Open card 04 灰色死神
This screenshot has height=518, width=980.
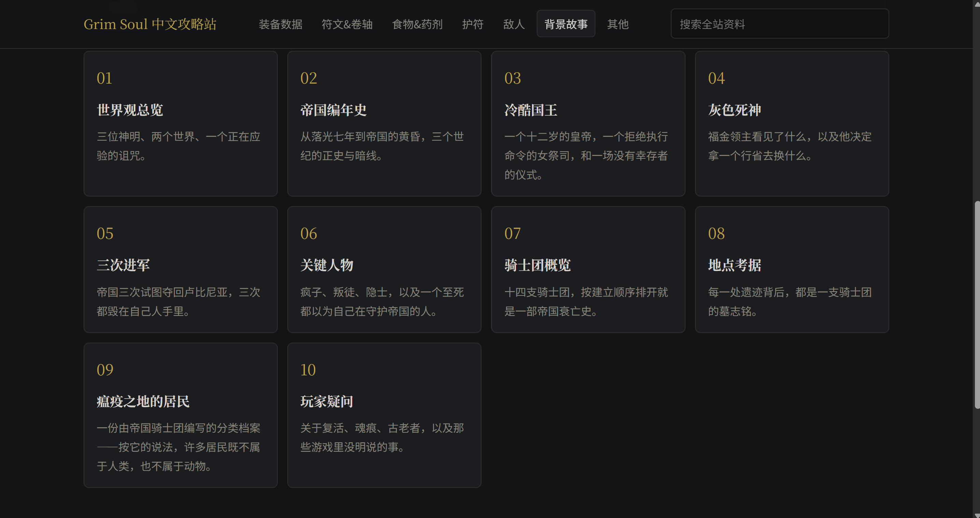pyautogui.click(x=792, y=124)
